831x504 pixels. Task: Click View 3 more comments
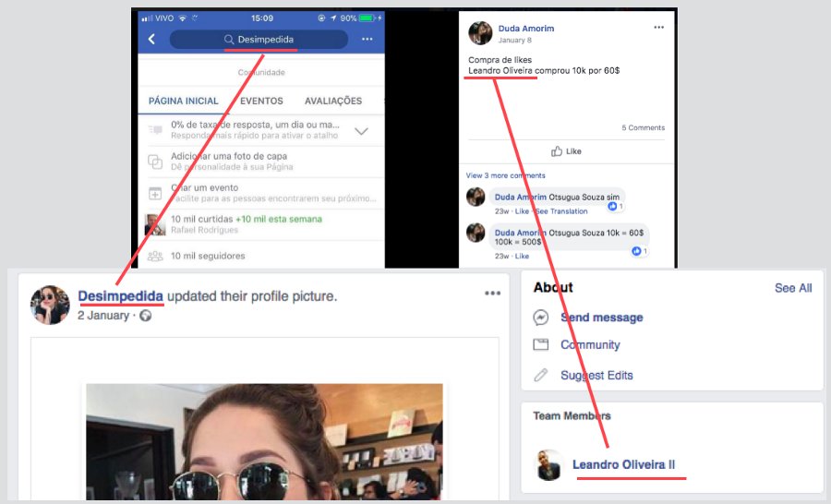(505, 175)
